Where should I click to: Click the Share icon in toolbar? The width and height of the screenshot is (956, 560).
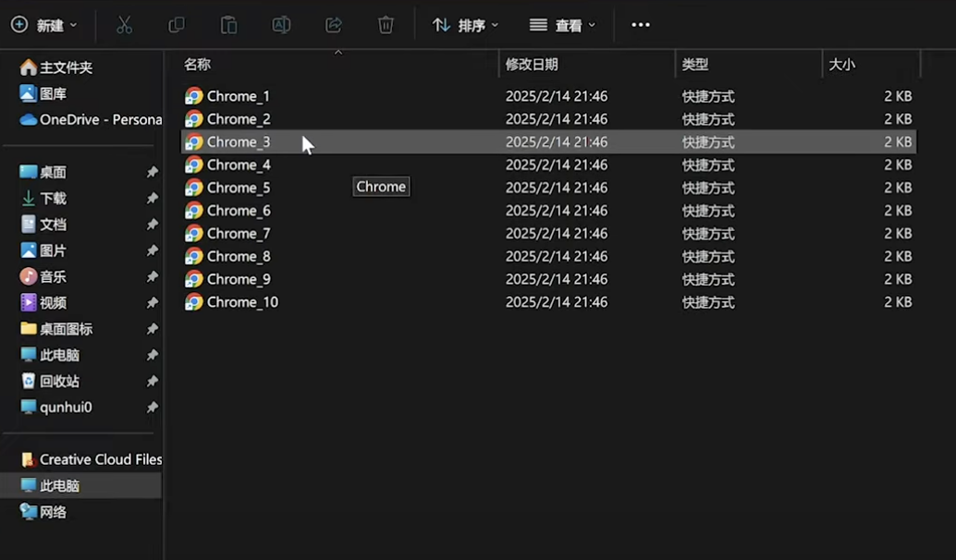pyautogui.click(x=334, y=25)
